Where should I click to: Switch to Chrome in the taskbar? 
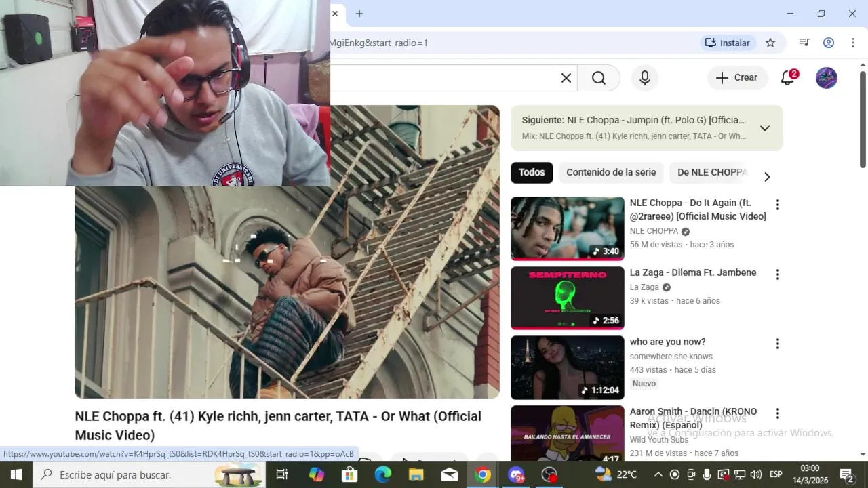[483, 474]
